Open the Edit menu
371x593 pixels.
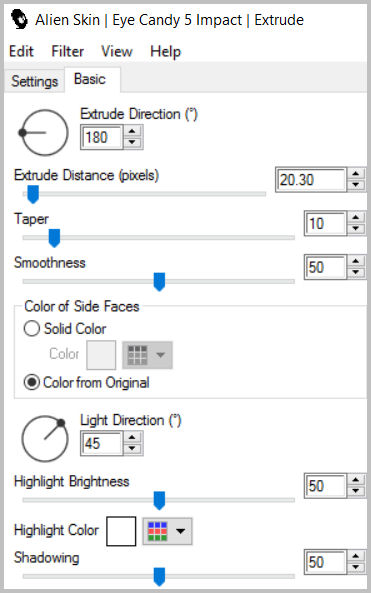click(21, 51)
